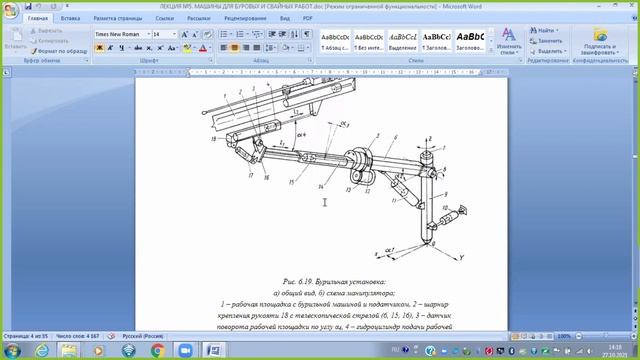
Task: Open Word Help question mark
Action: pyautogui.click(x=634, y=18)
